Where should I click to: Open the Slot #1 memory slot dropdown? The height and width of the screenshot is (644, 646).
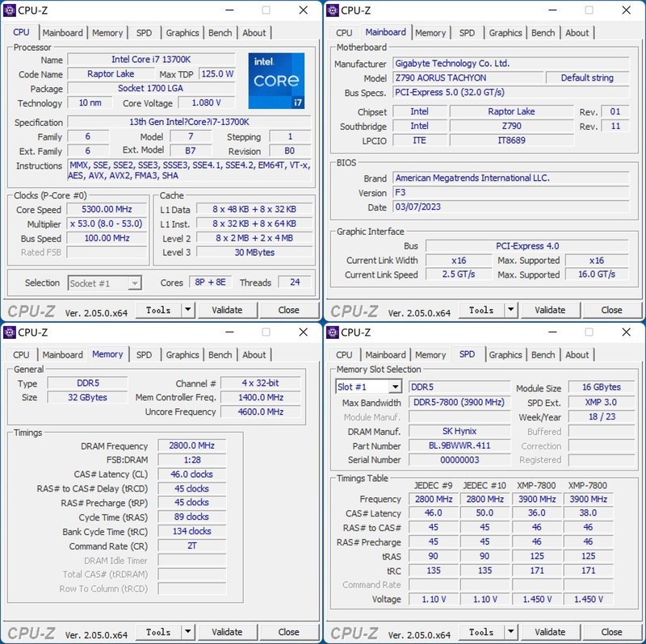click(x=391, y=386)
